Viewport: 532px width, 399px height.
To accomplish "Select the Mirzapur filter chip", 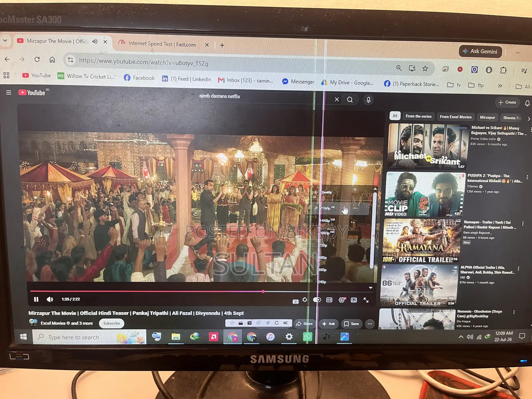I will [487, 117].
